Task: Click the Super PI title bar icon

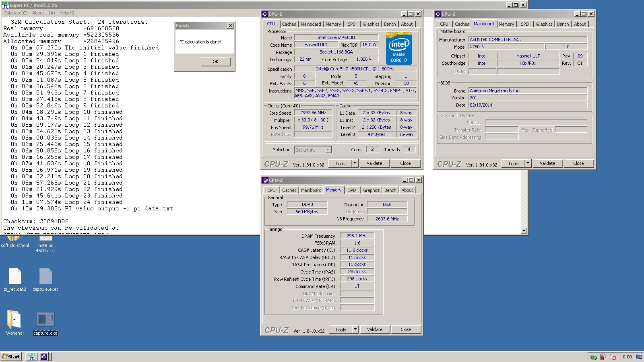Action: coord(5,5)
